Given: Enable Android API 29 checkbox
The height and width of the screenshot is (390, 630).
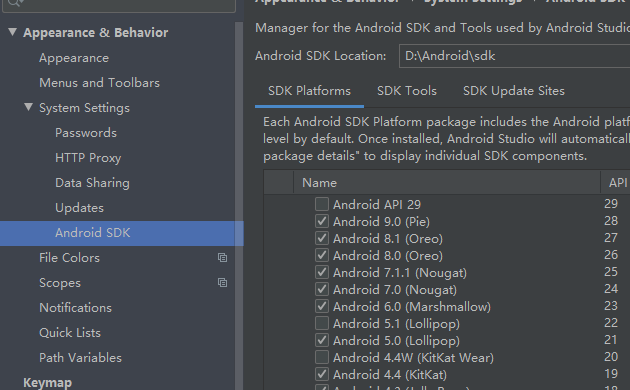Looking at the screenshot, I should pyautogui.click(x=321, y=204).
